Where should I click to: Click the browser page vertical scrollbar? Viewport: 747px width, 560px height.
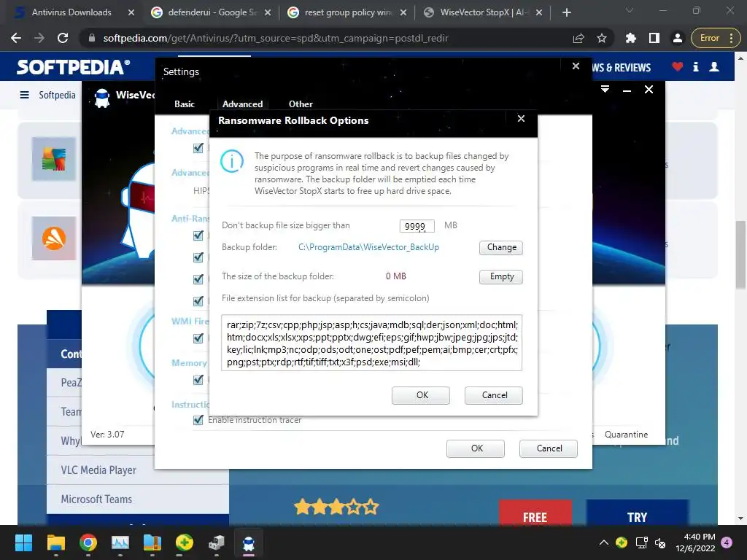[x=740, y=254]
